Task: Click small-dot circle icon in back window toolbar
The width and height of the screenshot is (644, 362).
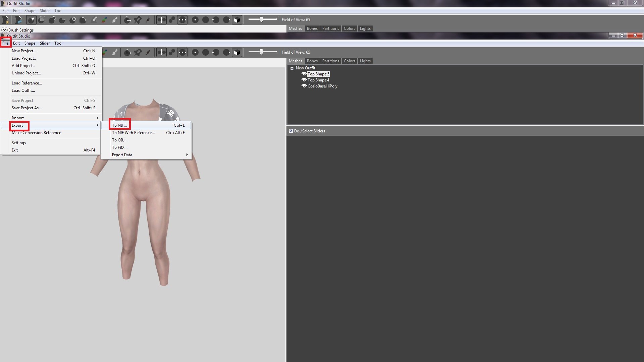Action: [195, 20]
